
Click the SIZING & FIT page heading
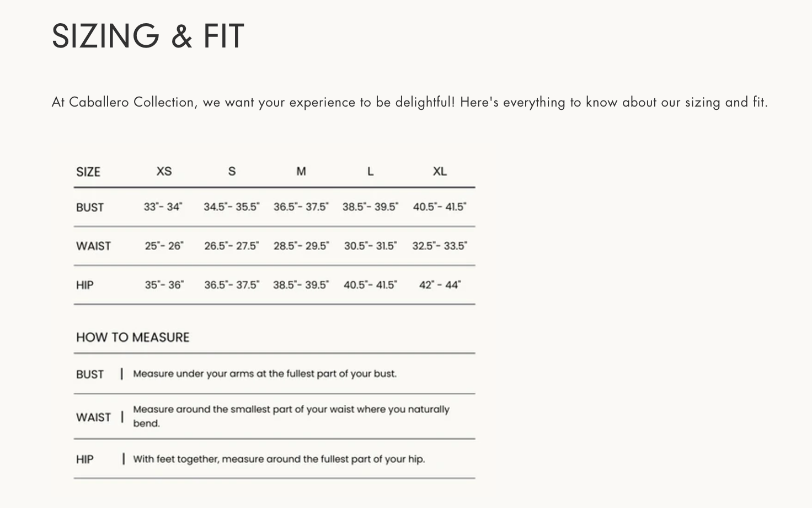coord(148,36)
